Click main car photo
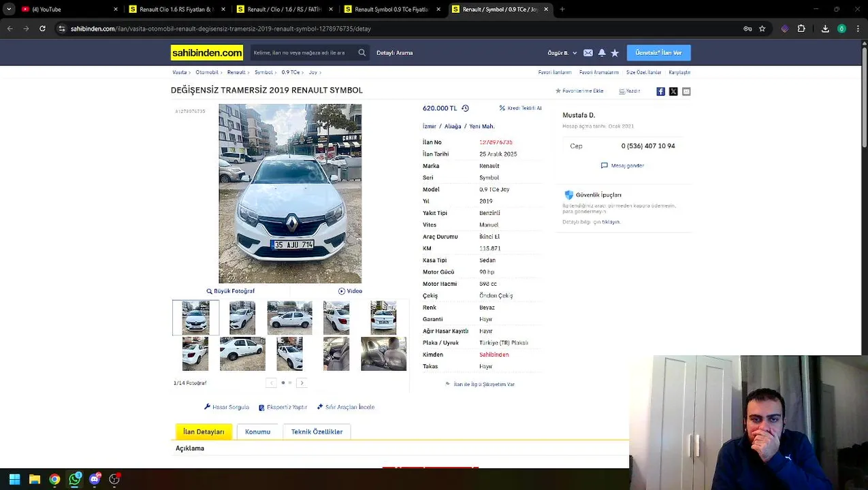This screenshot has height=490, width=868. [290, 193]
